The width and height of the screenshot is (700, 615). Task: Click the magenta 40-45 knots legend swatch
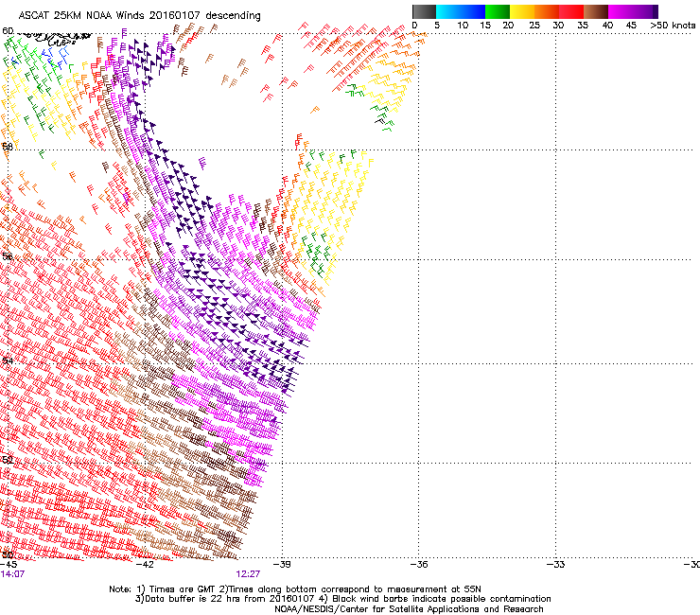tap(621, 11)
